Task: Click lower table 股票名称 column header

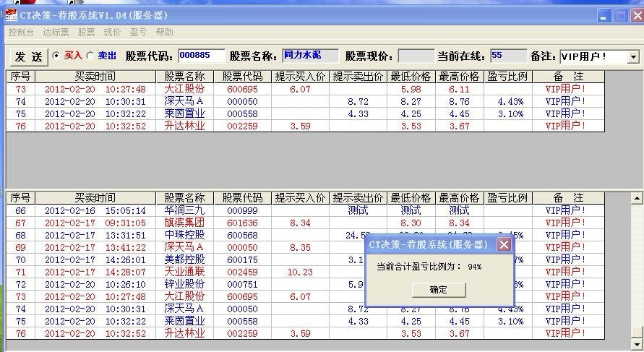Action: 185,198
